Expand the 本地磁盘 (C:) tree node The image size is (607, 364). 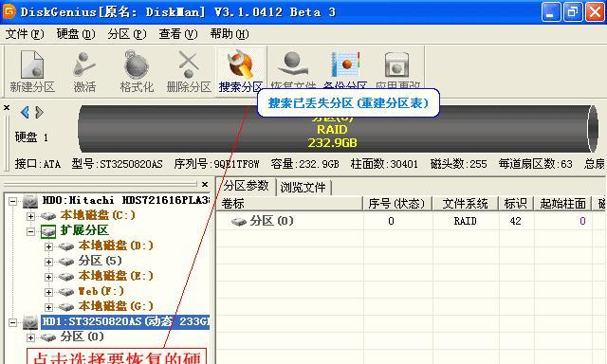31,216
